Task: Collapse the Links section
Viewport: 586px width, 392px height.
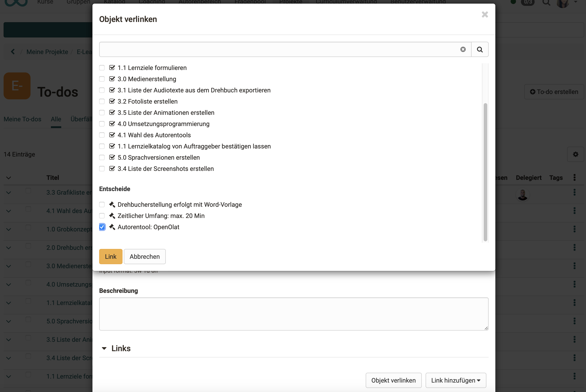Action: tap(104, 348)
